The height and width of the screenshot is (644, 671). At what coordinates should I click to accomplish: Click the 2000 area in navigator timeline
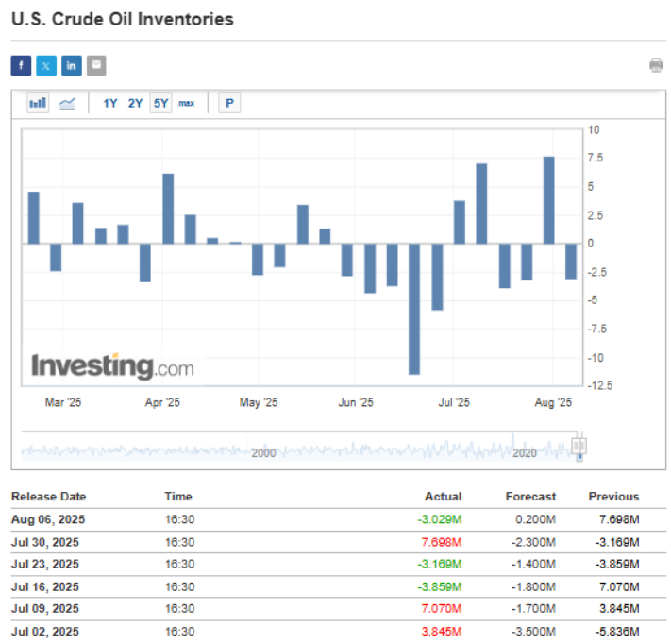point(263,453)
